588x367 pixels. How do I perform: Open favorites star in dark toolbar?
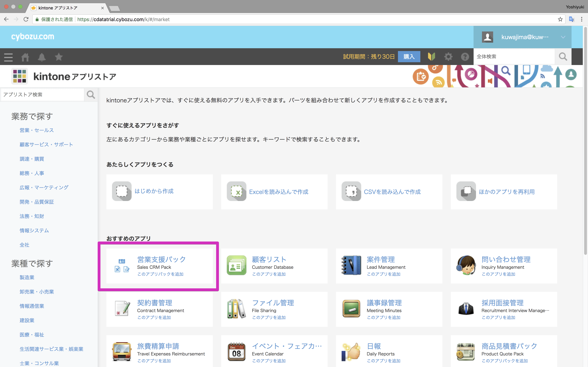pyautogui.click(x=59, y=57)
